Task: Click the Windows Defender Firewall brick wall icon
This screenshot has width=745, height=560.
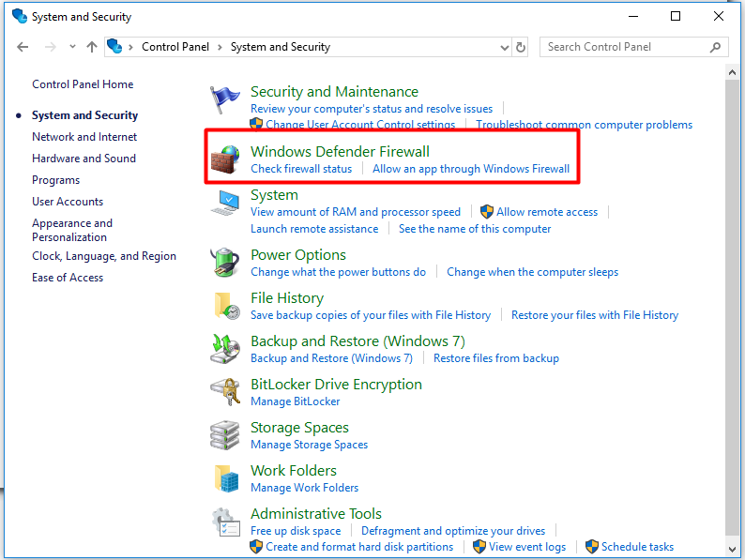Action: click(225, 159)
